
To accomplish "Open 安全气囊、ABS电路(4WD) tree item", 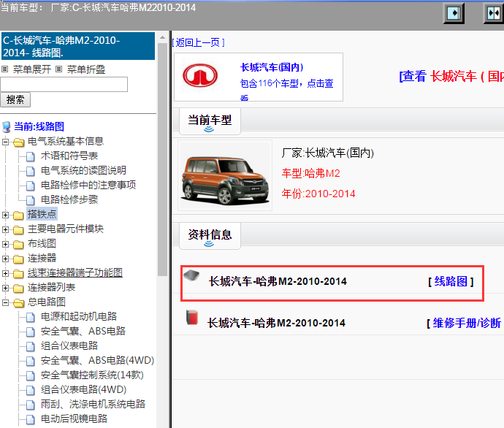I will [97, 361].
